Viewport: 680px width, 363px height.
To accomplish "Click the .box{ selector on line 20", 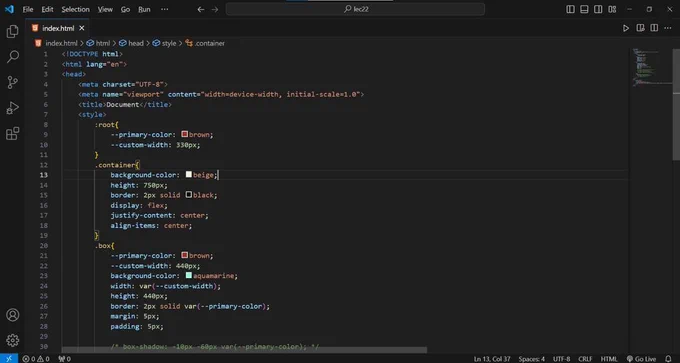I will 105,245.
